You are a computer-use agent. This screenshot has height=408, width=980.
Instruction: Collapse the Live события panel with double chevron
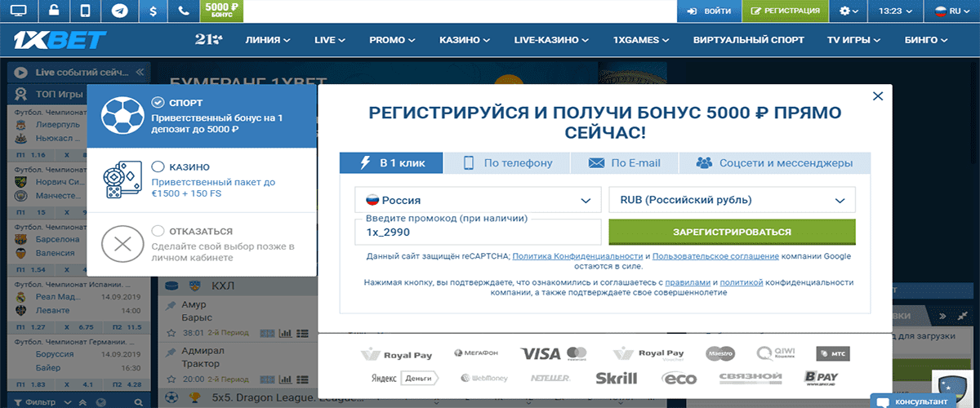coord(140,72)
